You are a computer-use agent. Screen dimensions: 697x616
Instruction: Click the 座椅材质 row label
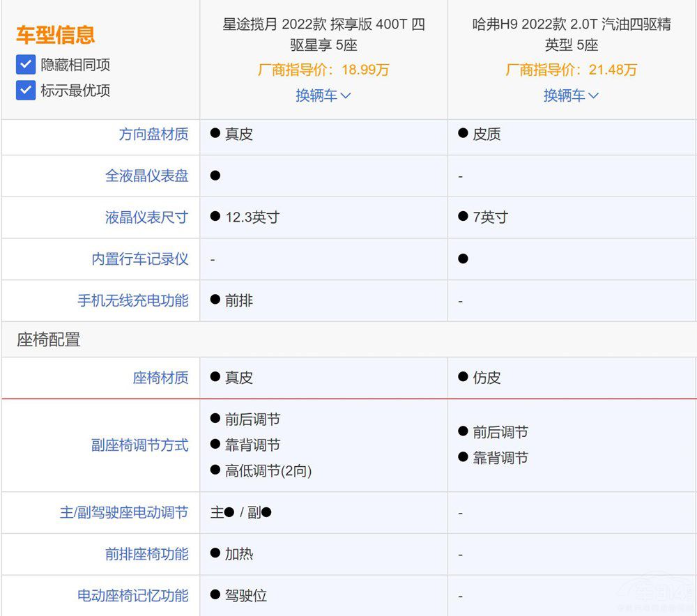pyautogui.click(x=160, y=378)
